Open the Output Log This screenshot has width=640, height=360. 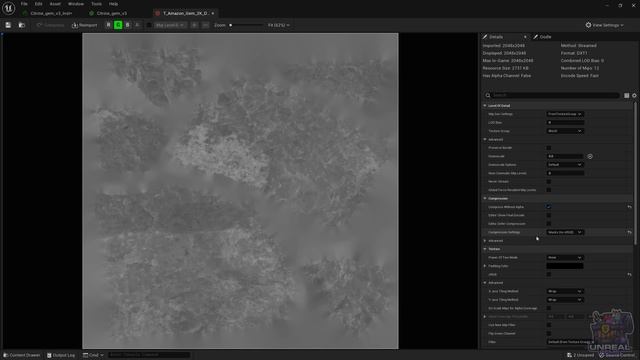pyautogui.click(x=61, y=355)
